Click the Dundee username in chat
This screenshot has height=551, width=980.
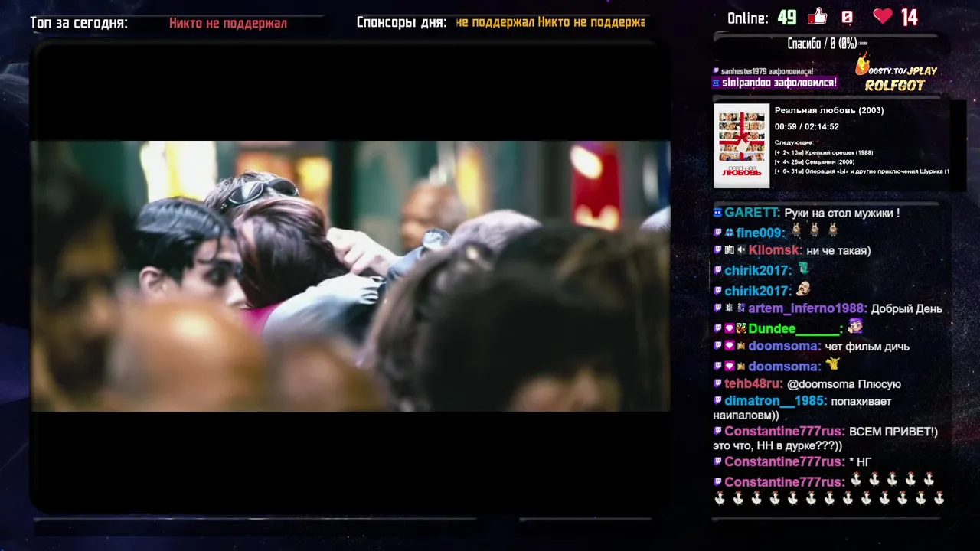[x=795, y=329]
